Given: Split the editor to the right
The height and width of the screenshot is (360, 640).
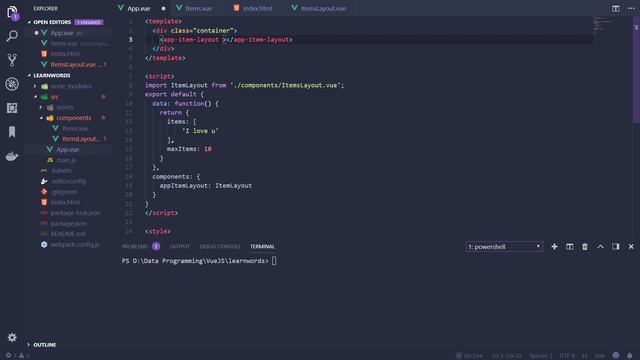Looking at the screenshot, I should [x=616, y=8].
